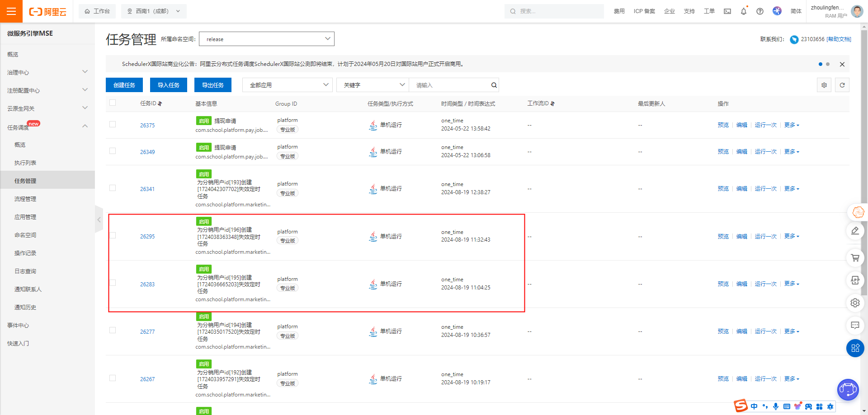868x415 pixels.
Task: Toggle Sogou IME Chinese mode
Action: tap(754, 406)
